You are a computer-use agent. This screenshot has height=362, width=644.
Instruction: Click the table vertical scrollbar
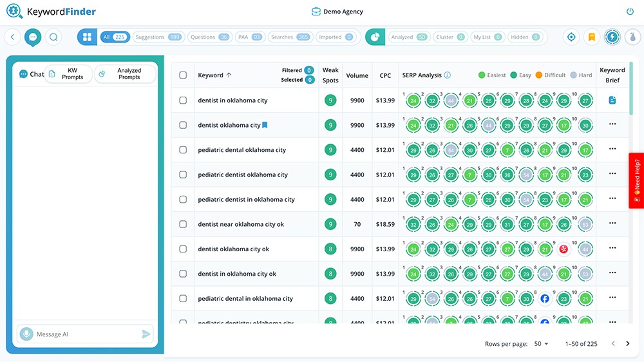coord(631,88)
